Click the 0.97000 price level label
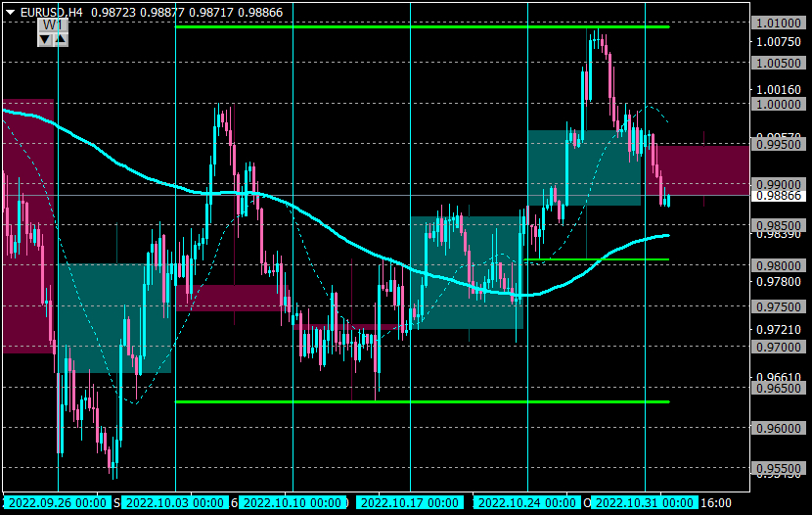 tap(779, 347)
